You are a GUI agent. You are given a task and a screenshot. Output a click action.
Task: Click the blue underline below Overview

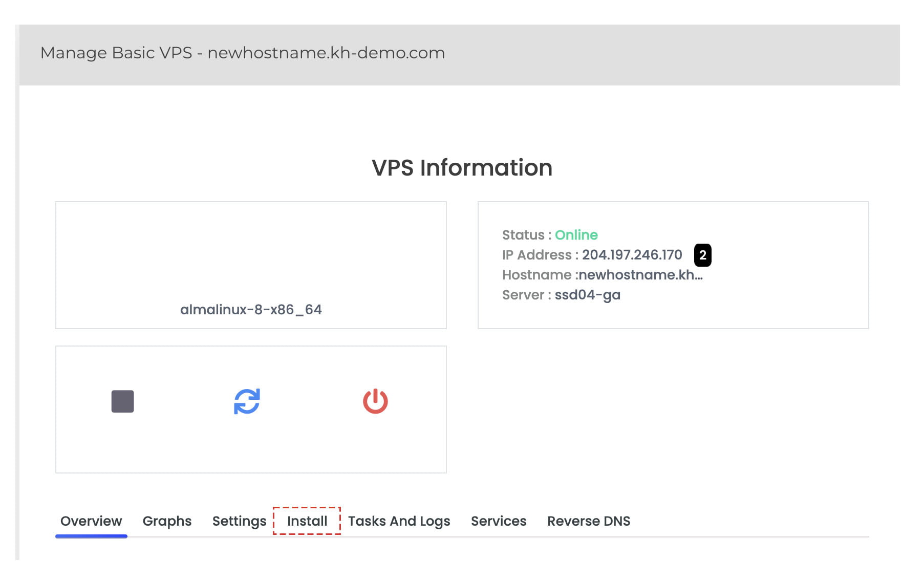point(91,536)
